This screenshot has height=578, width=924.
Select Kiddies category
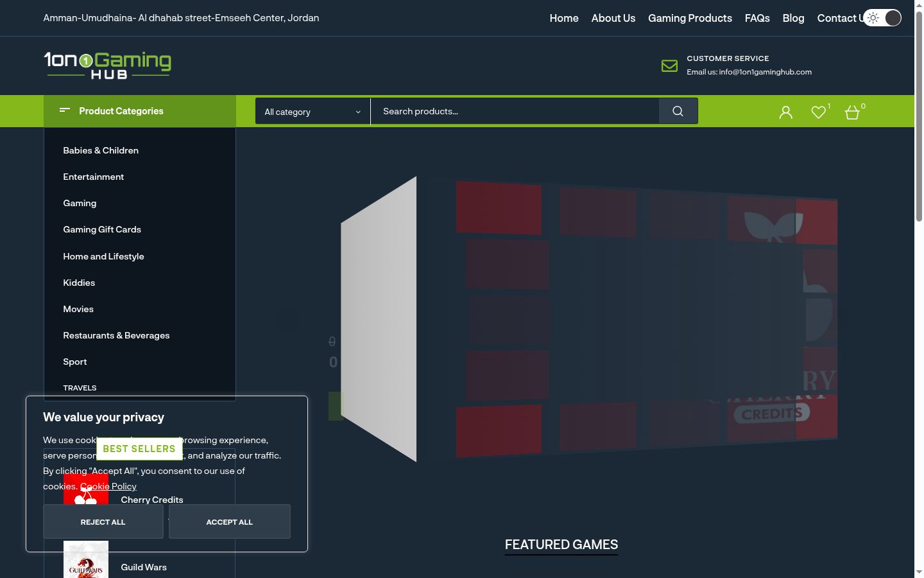79,283
